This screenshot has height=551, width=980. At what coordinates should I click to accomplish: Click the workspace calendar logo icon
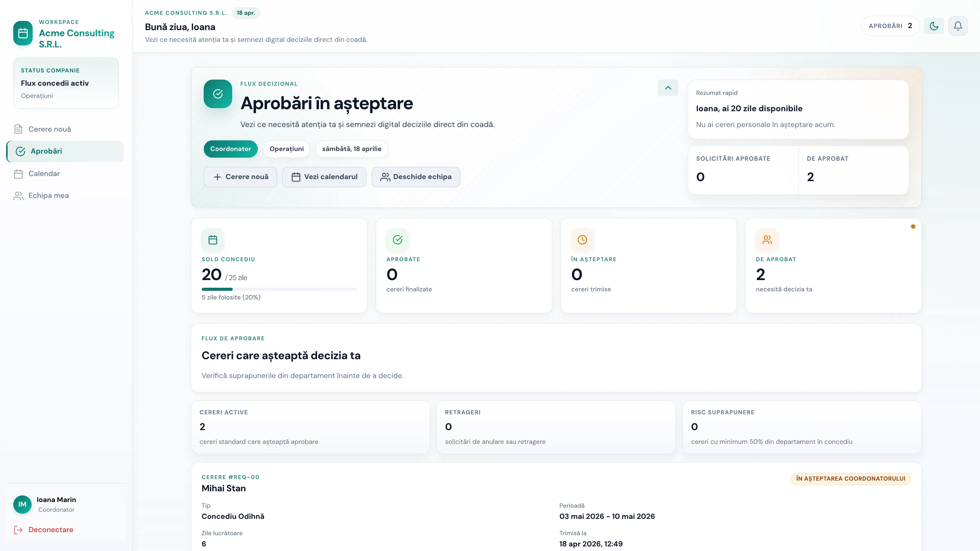coord(23,33)
